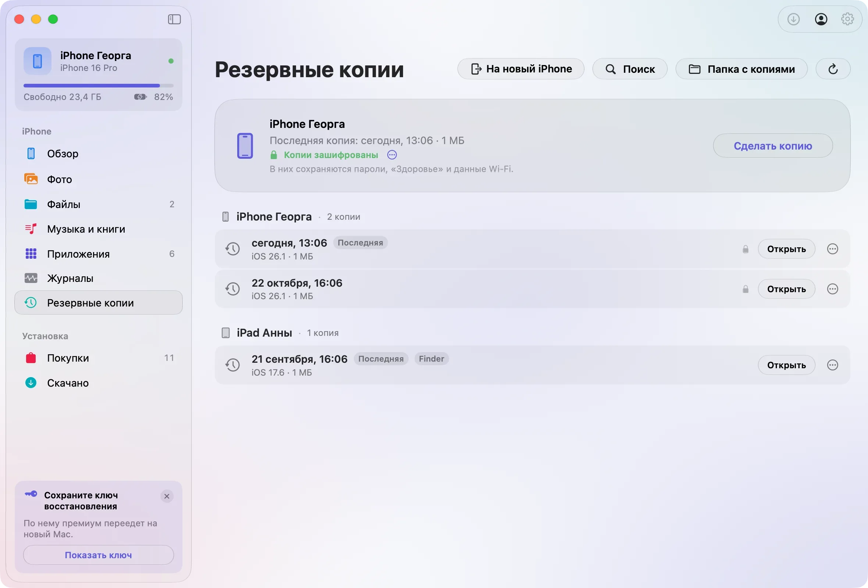
Task: Click Показать ключ button
Action: pyautogui.click(x=99, y=555)
